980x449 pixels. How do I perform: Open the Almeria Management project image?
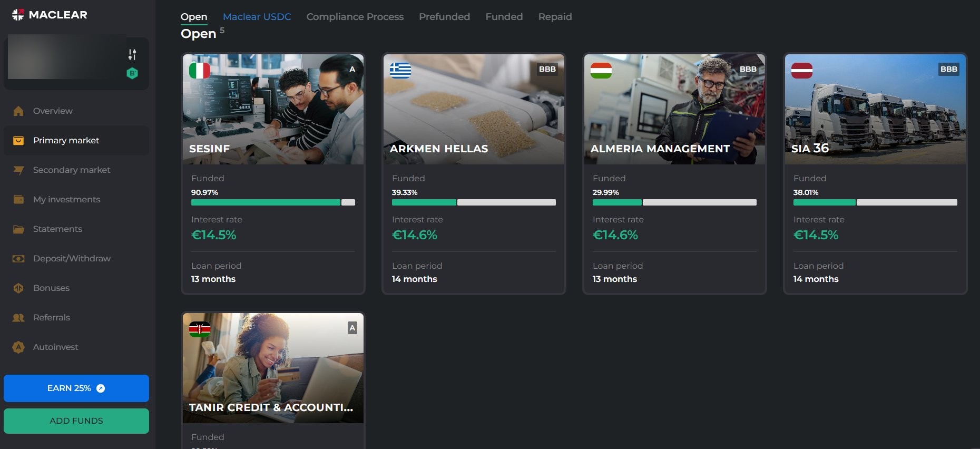point(674,109)
